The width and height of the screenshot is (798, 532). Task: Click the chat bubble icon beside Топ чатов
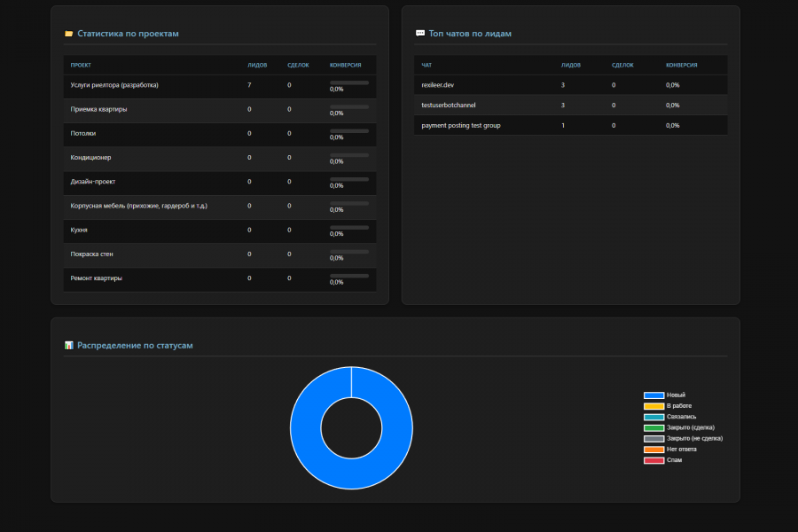coord(420,34)
